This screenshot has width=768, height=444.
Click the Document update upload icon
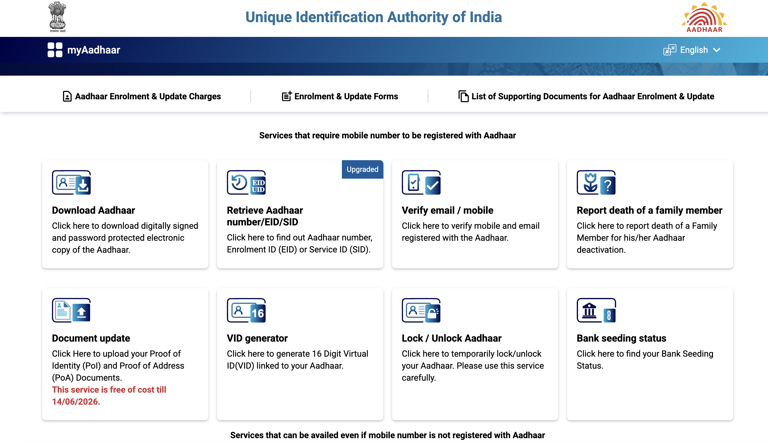tap(72, 310)
